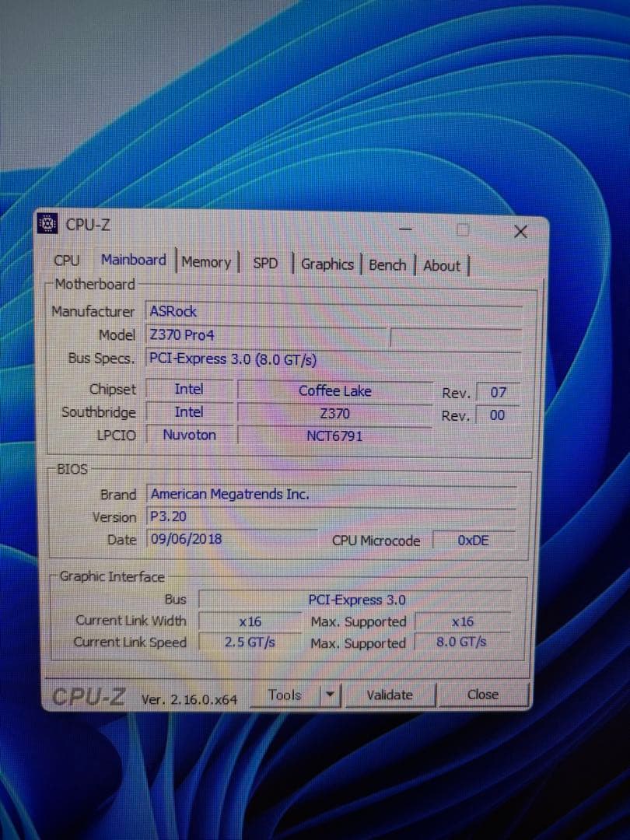
Task: Click the Tools button
Action: click(285, 694)
